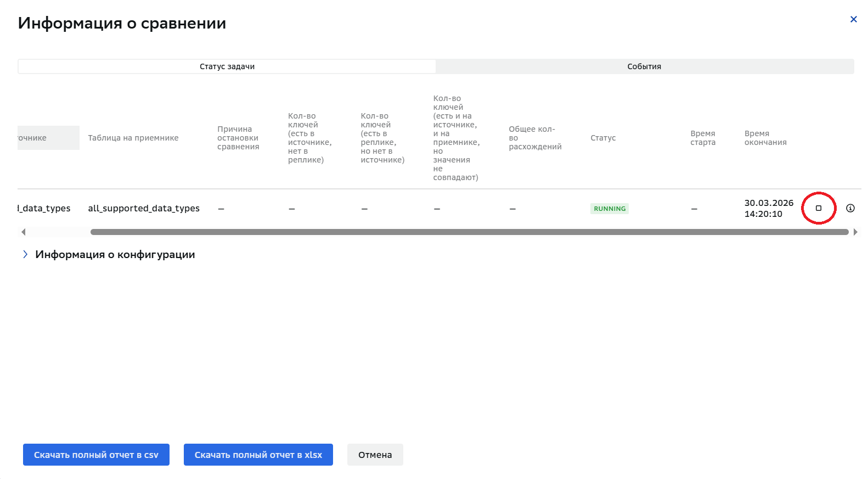Select the all_supported_data_types table cell
The width and height of the screenshot is (868, 481).
coord(144,208)
